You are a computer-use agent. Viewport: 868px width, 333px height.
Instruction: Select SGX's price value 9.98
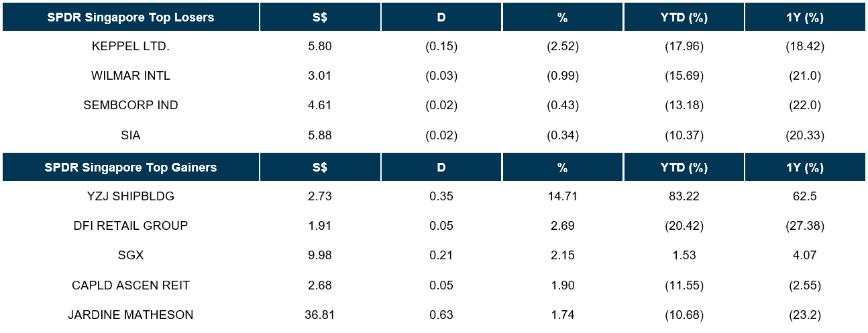click(319, 255)
